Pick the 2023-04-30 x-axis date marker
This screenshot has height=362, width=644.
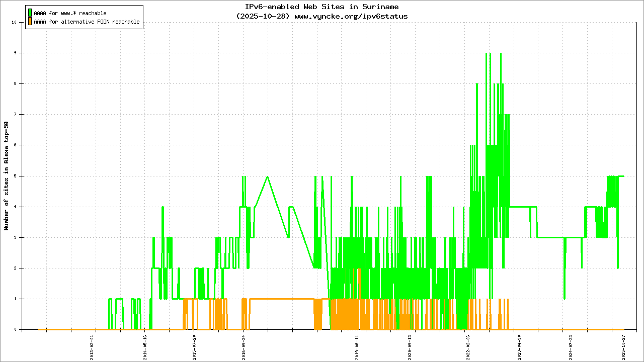(x=520, y=347)
